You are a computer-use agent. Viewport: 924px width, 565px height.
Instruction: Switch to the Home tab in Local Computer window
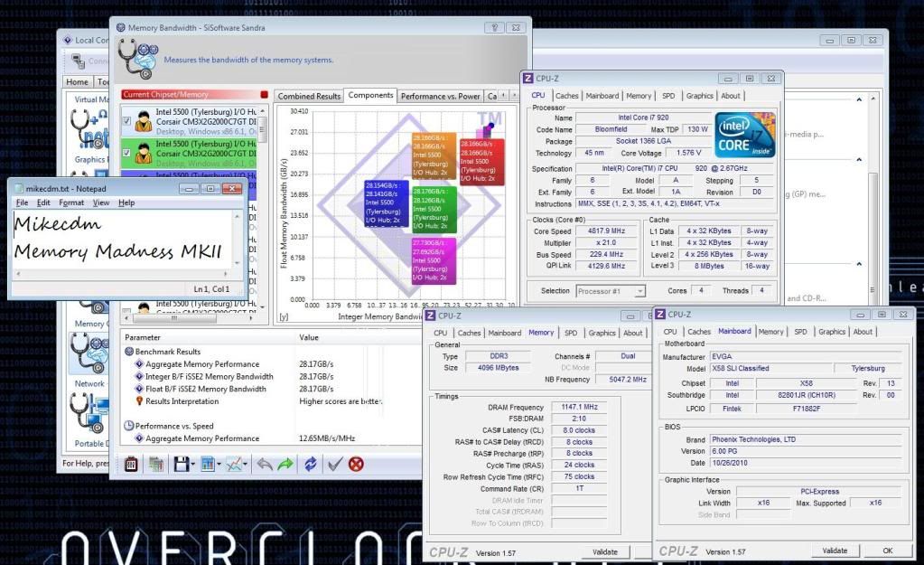point(77,82)
